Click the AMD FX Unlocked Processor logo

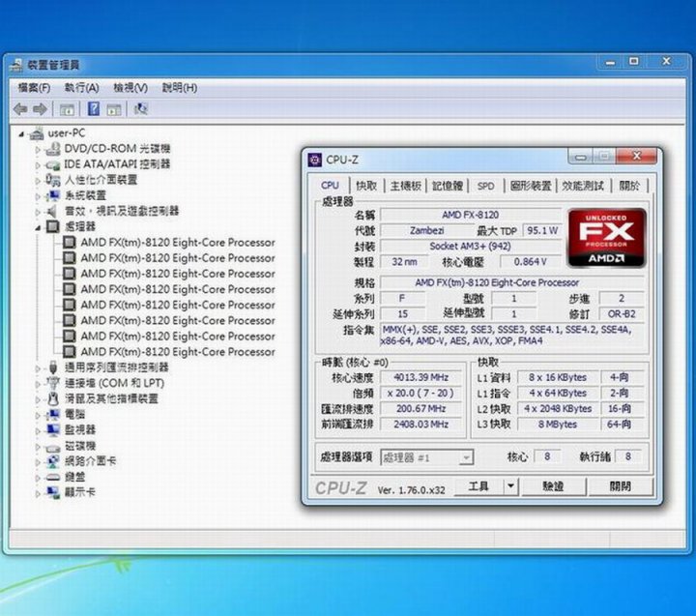click(606, 238)
